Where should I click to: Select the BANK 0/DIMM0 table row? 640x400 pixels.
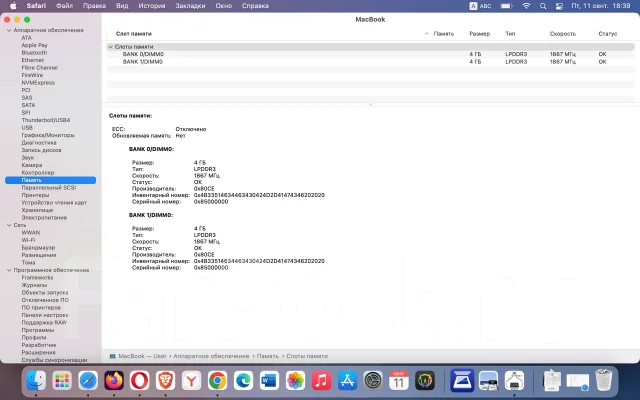[371, 54]
